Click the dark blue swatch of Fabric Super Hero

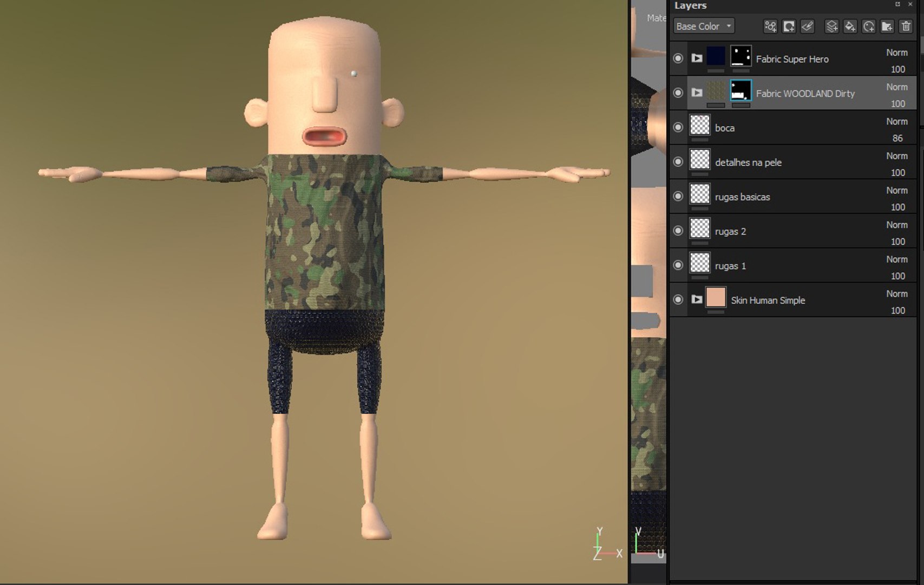click(x=716, y=56)
